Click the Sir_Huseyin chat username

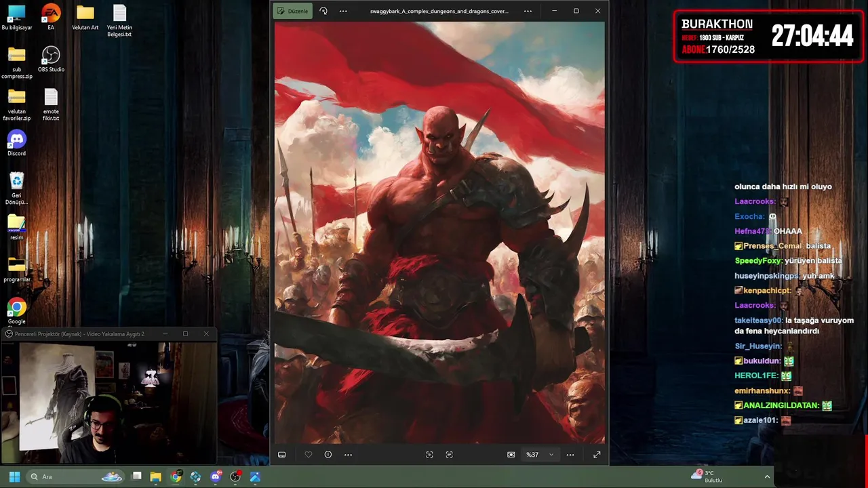pyautogui.click(x=757, y=346)
